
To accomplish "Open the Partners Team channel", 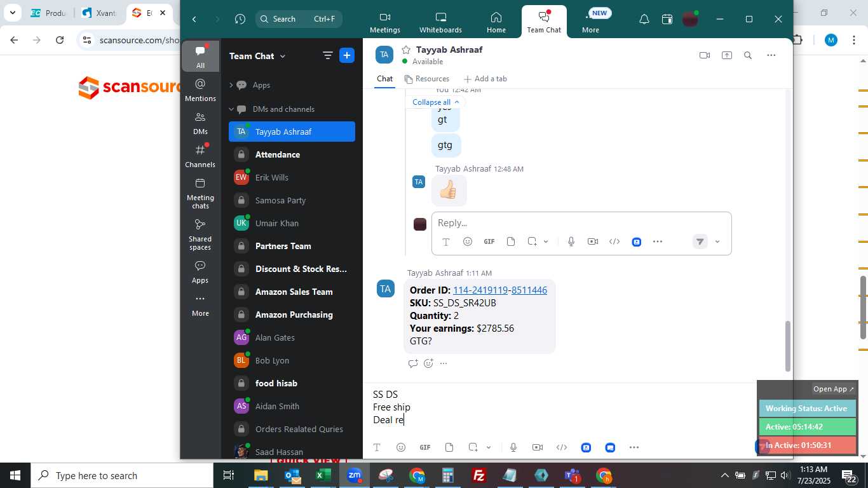I will pos(292,246).
